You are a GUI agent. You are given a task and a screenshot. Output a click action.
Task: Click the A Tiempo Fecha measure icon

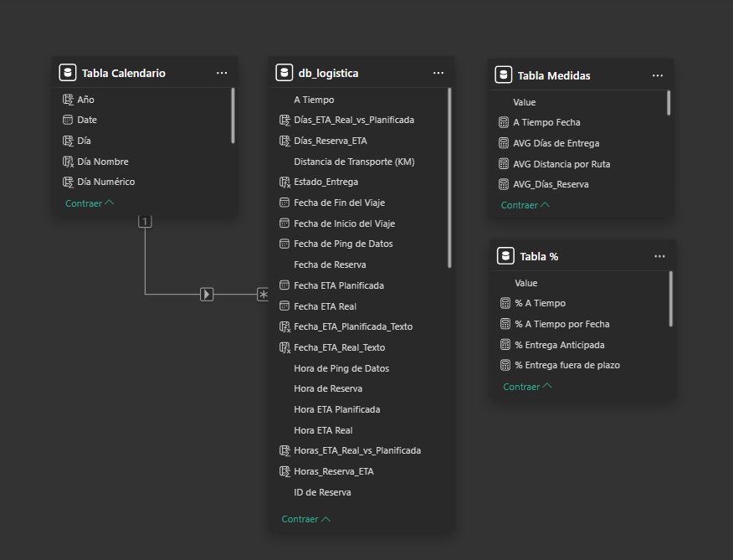tap(504, 122)
